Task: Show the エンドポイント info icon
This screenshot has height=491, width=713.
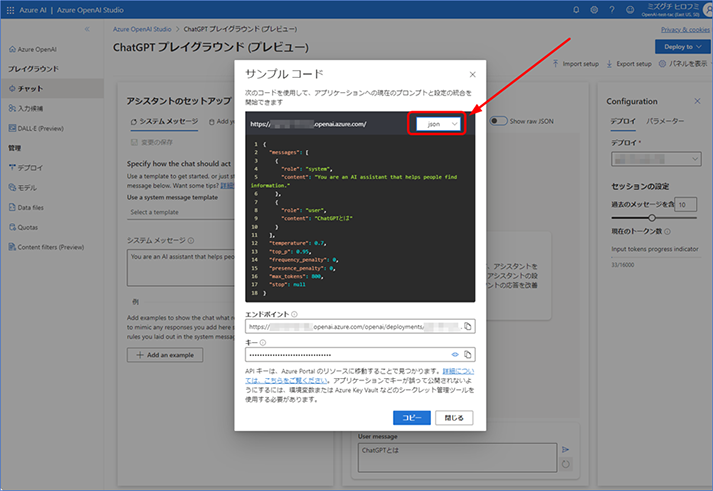Action: tap(294, 314)
